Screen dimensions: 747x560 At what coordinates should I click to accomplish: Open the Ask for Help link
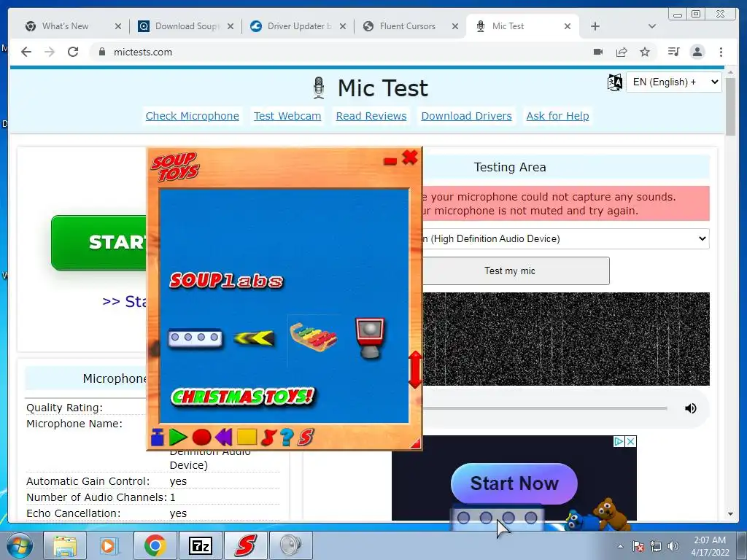[557, 116]
